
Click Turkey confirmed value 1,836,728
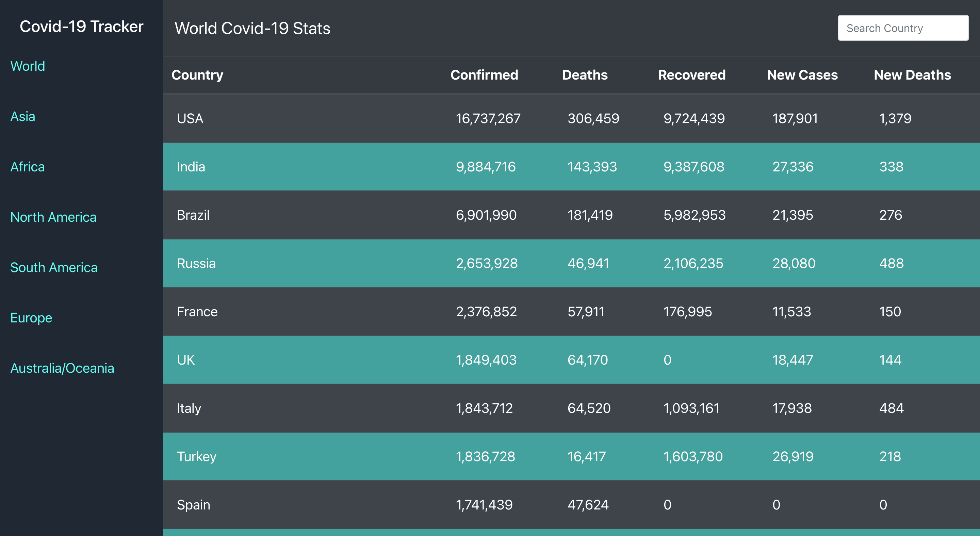click(486, 456)
